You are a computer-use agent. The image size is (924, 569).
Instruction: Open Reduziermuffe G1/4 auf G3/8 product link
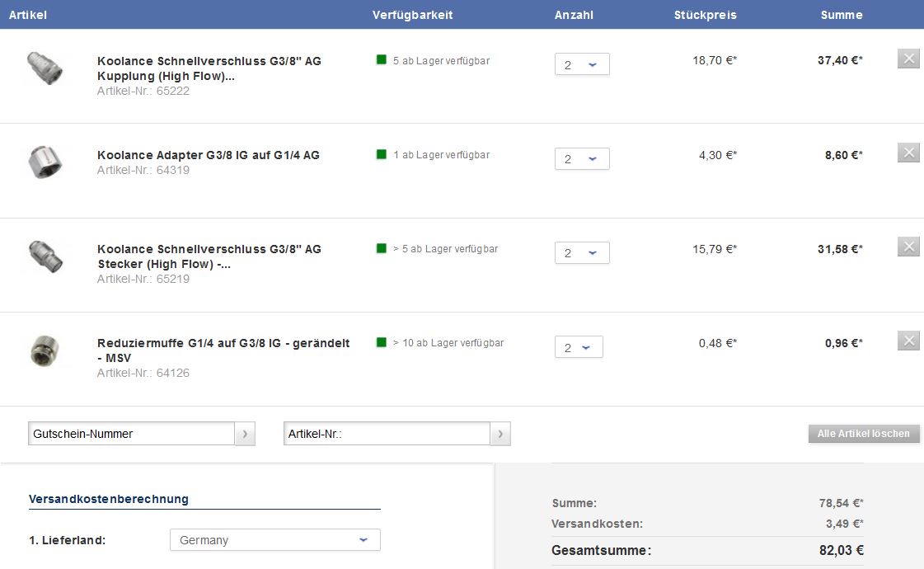(x=223, y=350)
